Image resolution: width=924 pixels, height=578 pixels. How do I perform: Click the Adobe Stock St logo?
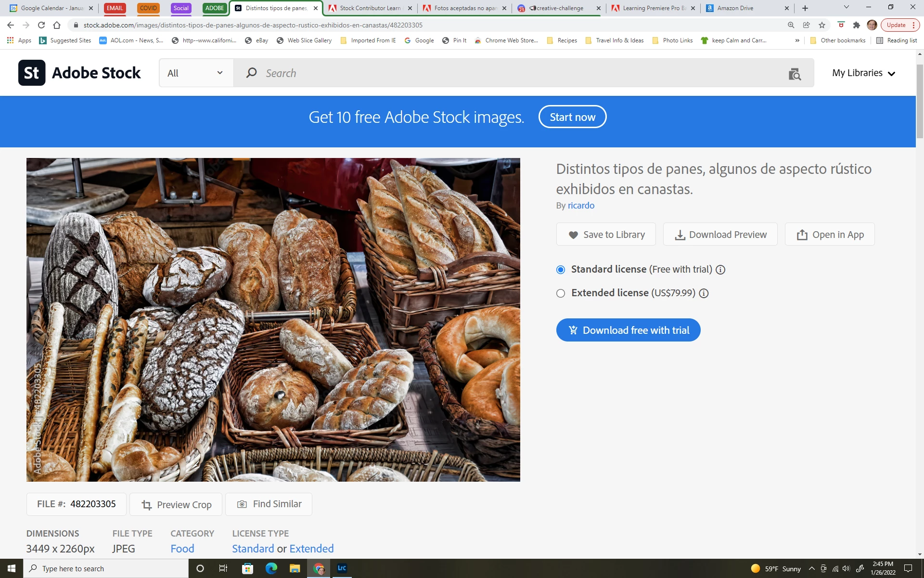click(32, 73)
